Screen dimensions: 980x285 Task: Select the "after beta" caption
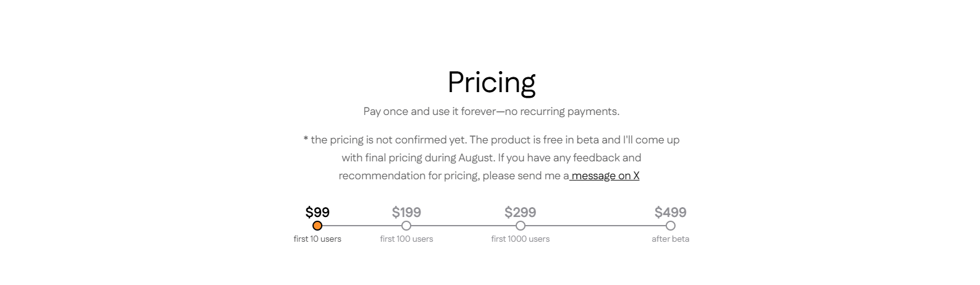[671, 239]
